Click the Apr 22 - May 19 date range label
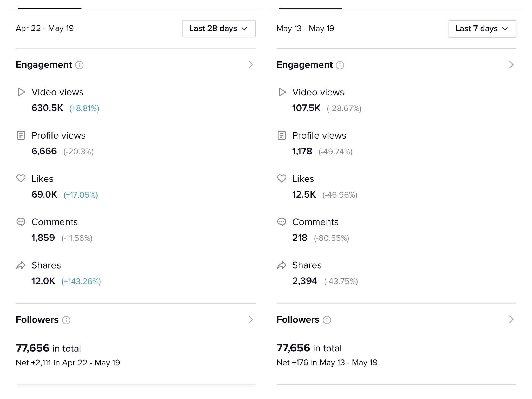 (45, 28)
